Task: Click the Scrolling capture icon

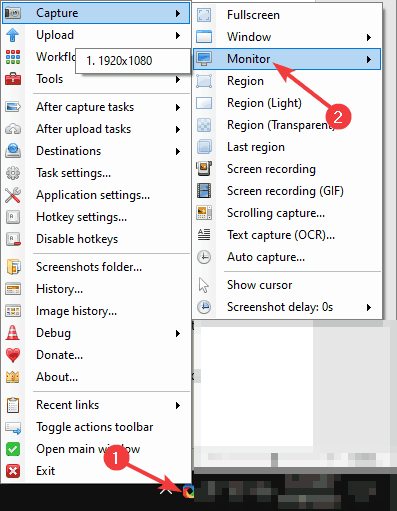Action: coord(204,213)
